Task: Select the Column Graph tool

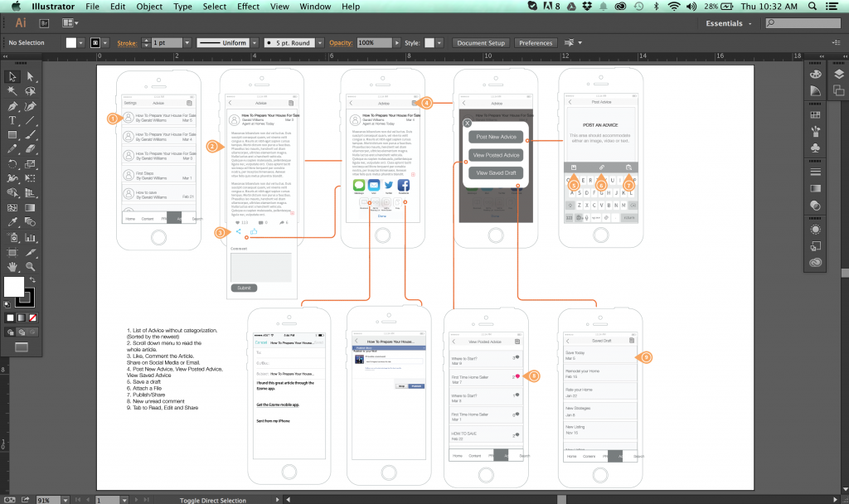Action: pyautogui.click(x=30, y=237)
